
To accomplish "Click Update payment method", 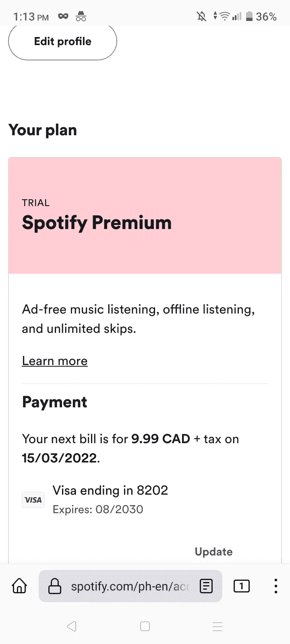I will point(213,552).
